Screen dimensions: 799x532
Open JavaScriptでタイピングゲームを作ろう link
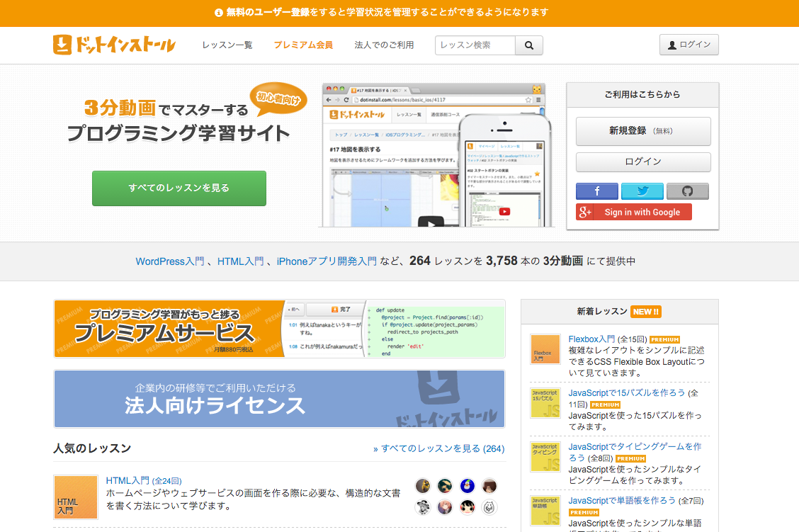pyautogui.click(x=635, y=452)
